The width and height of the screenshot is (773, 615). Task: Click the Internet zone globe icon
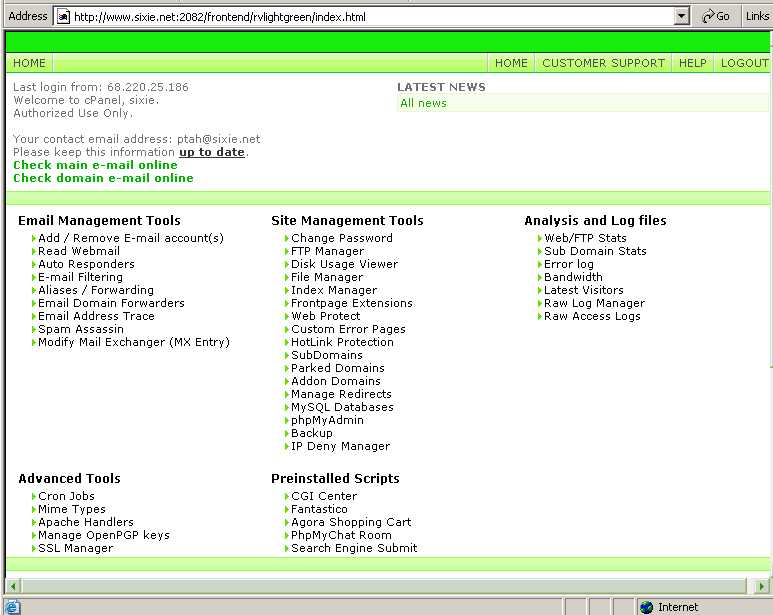[x=646, y=607]
